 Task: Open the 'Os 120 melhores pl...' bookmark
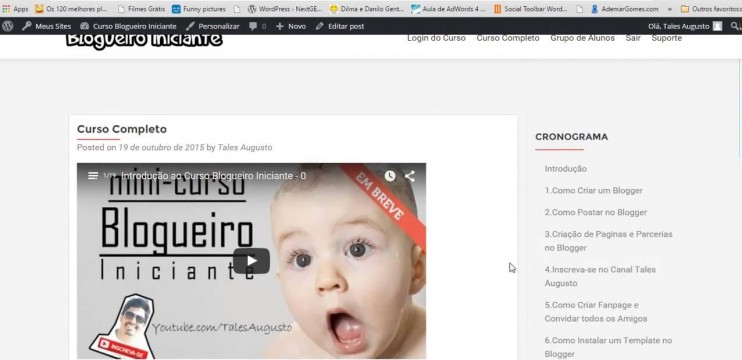click(71, 9)
